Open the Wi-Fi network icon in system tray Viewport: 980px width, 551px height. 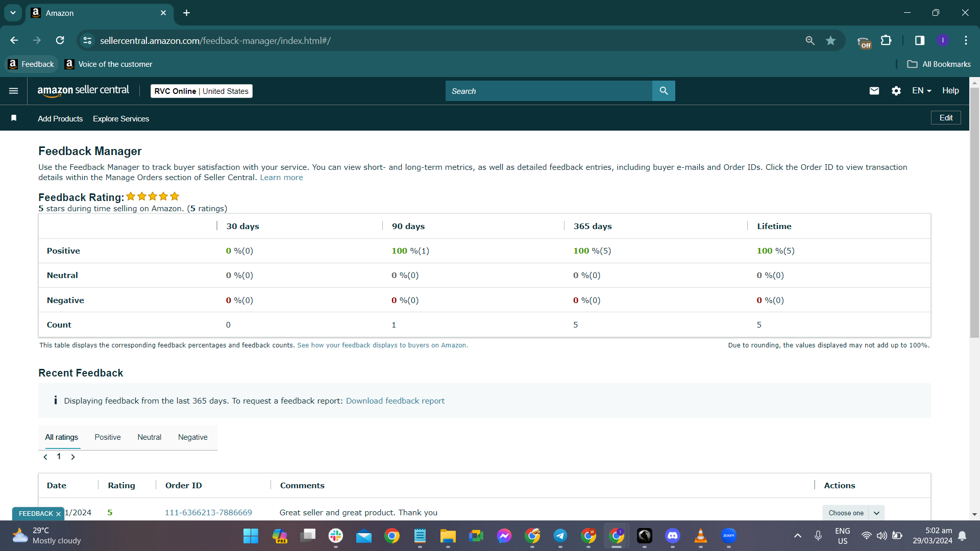pos(866,536)
